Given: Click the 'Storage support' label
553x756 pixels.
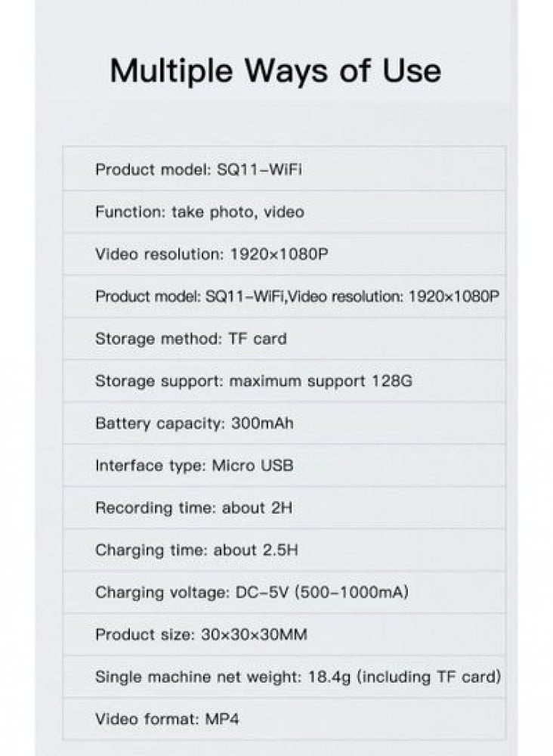Looking at the screenshot, I should [x=159, y=381].
